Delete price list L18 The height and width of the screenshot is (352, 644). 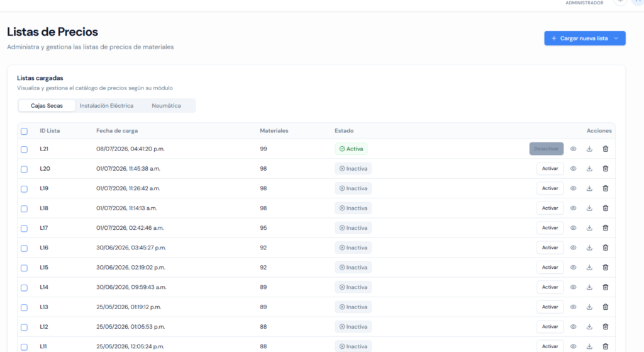coord(606,208)
